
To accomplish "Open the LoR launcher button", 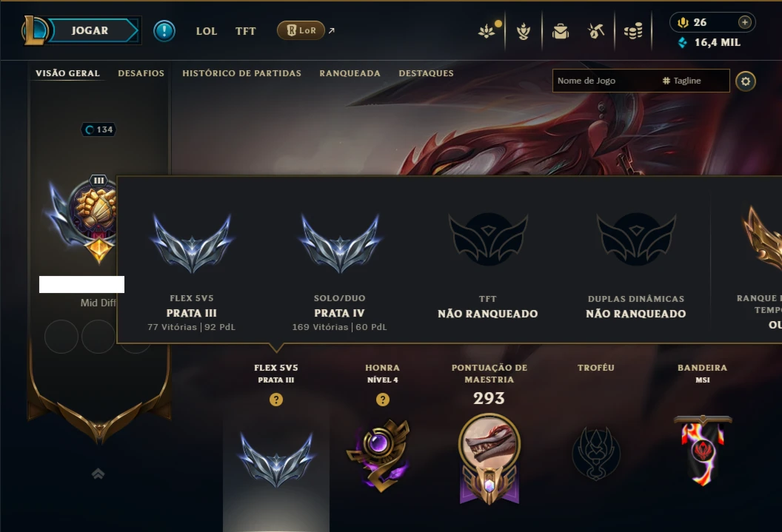I will click(301, 30).
